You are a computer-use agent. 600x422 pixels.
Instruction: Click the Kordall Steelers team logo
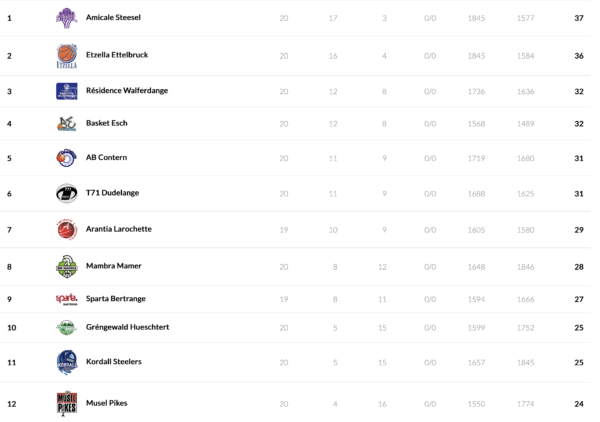point(66,361)
